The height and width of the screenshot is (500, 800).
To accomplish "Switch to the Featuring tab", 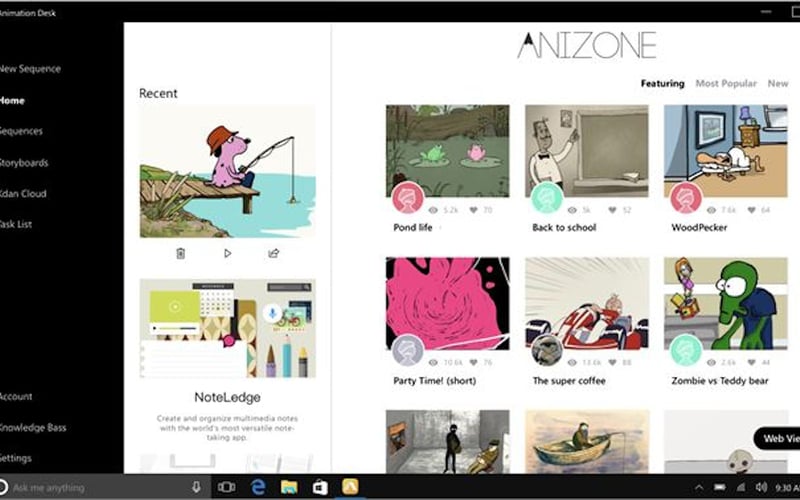I will [x=662, y=83].
